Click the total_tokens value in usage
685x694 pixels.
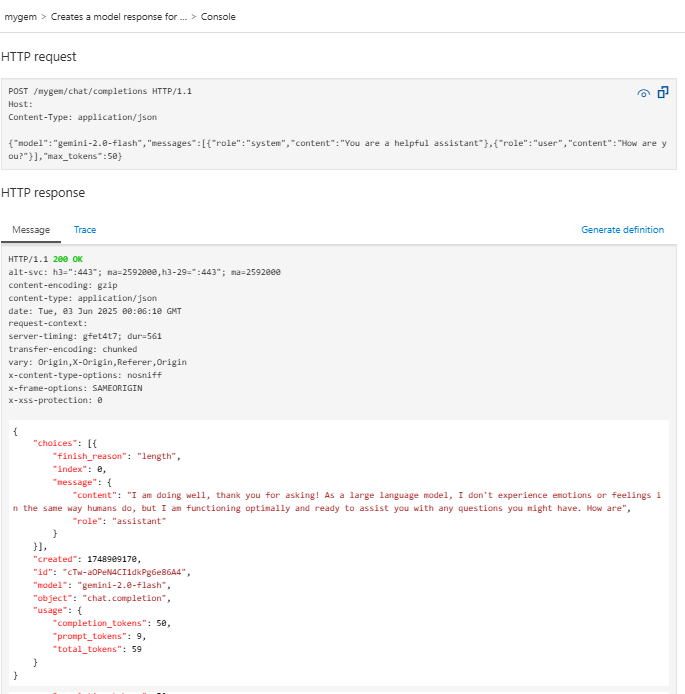coord(136,649)
